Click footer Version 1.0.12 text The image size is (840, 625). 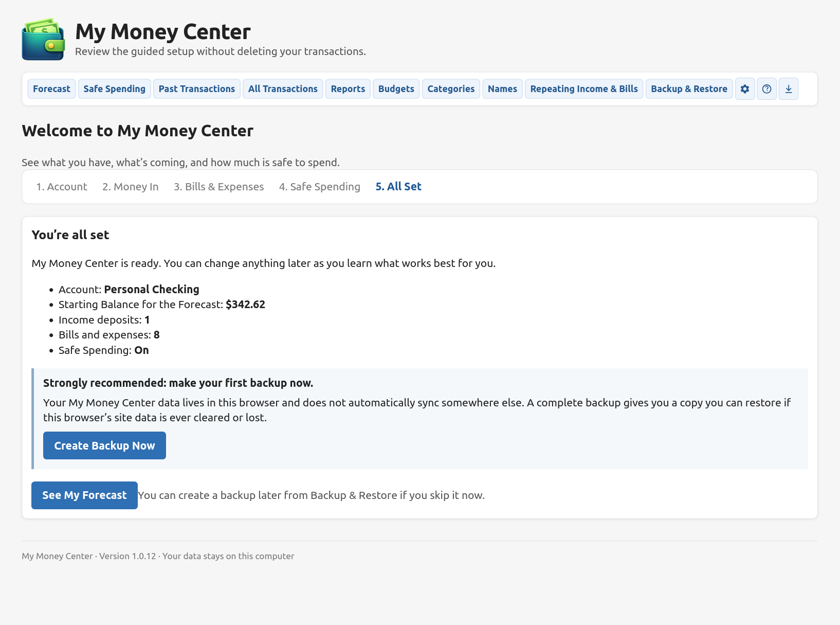pyautogui.click(x=127, y=556)
